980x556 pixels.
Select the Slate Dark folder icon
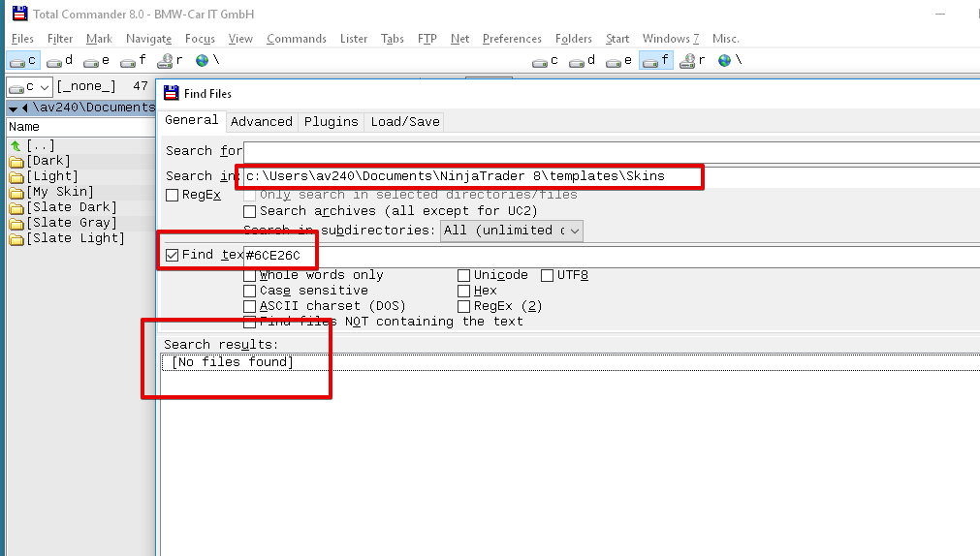[16, 208]
